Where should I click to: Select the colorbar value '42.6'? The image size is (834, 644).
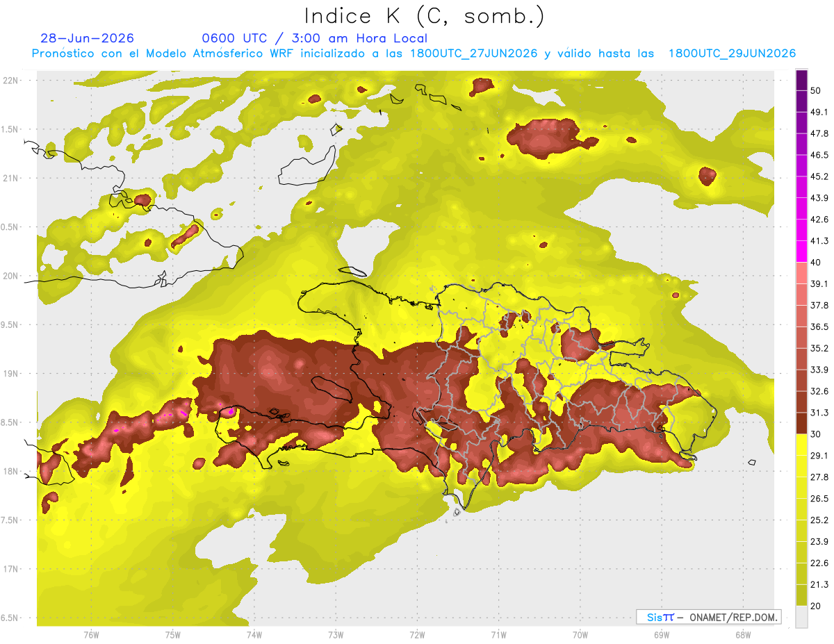[x=819, y=220]
